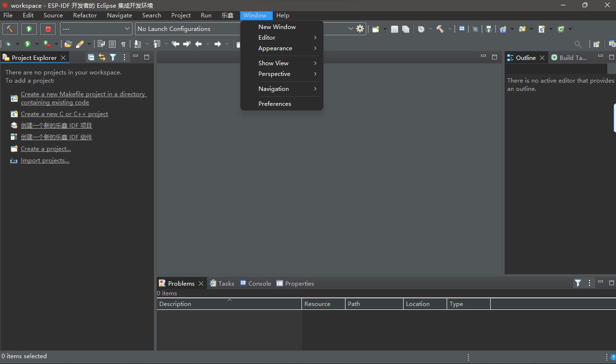
Task: Click the New wizard toolbar icon
Action: [x=376, y=29]
